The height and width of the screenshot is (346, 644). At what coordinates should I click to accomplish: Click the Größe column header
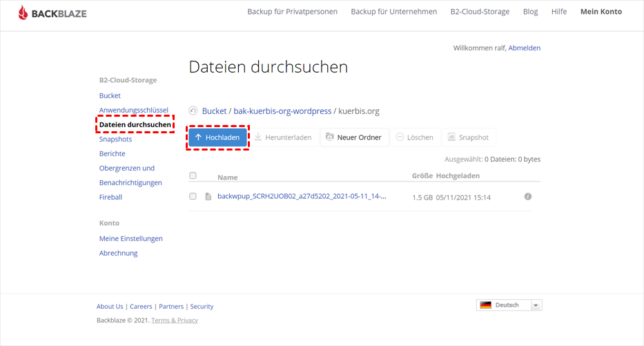click(422, 175)
